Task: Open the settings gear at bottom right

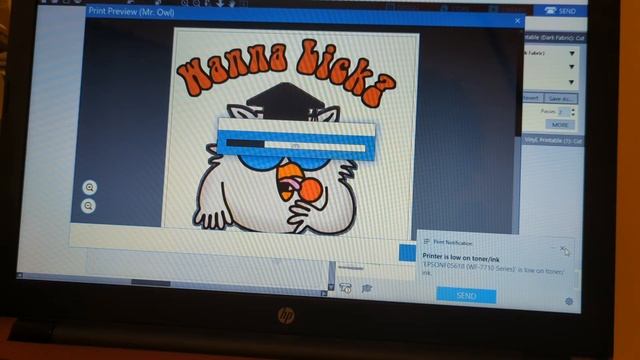Action: (569, 302)
